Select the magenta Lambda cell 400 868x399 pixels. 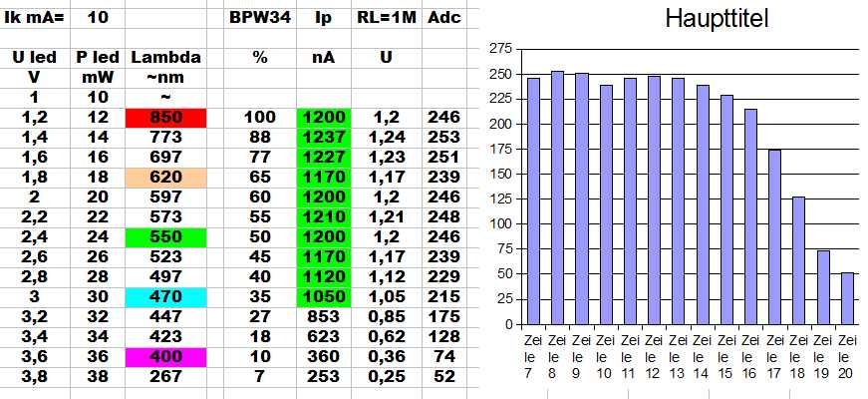coord(165,356)
